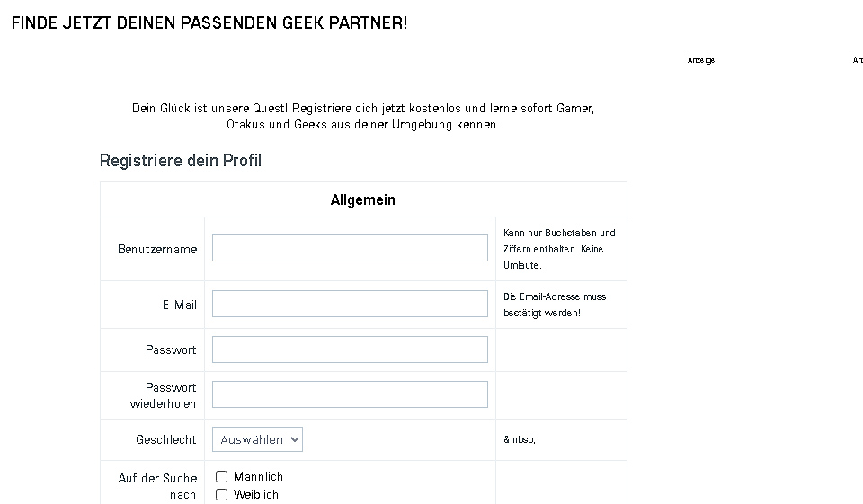863x504 pixels.
Task: Click the username hint about Buchstaben und Ziffern
Action: [x=559, y=249]
